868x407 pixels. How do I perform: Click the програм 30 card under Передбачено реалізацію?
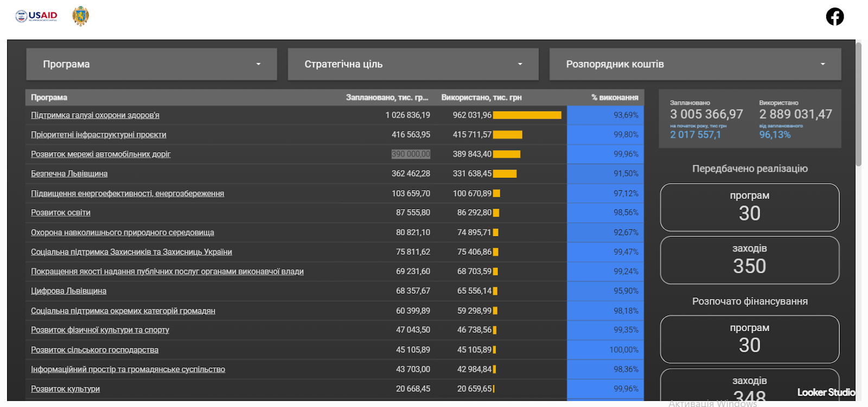pos(750,208)
